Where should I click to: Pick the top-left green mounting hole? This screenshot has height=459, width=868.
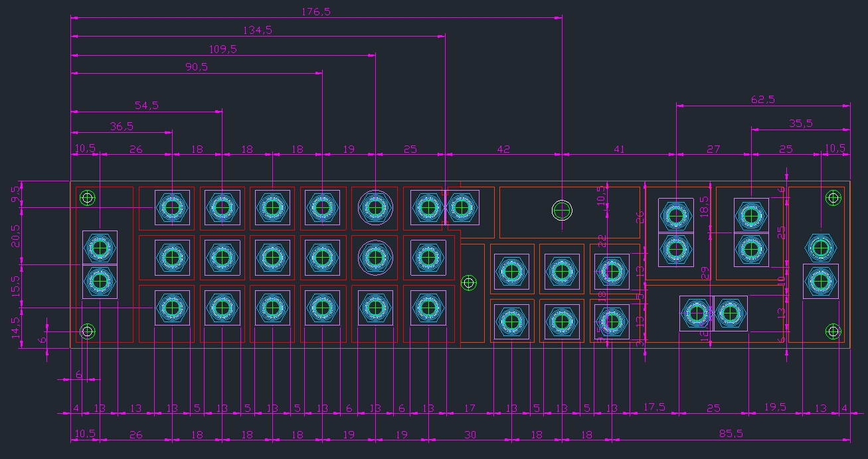pos(87,197)
